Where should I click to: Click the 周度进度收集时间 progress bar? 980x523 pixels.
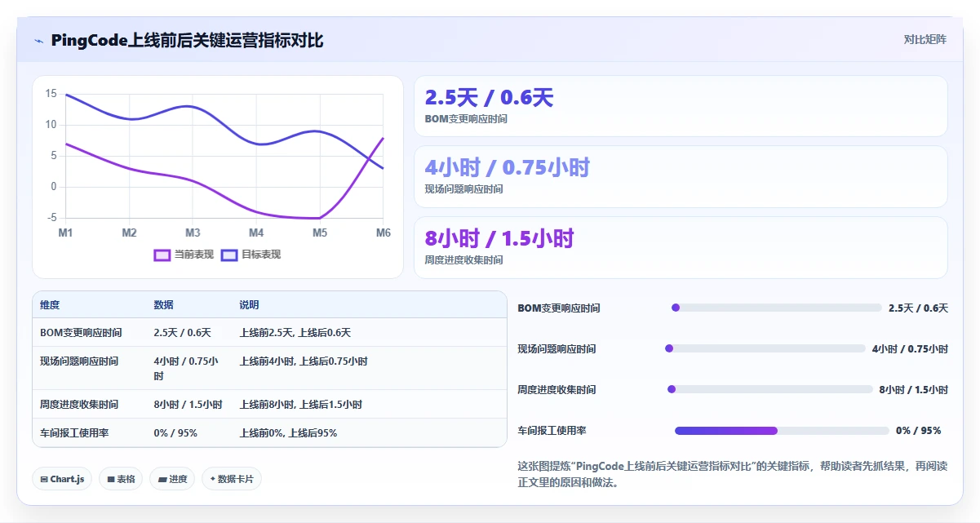[x=769, y=389]
